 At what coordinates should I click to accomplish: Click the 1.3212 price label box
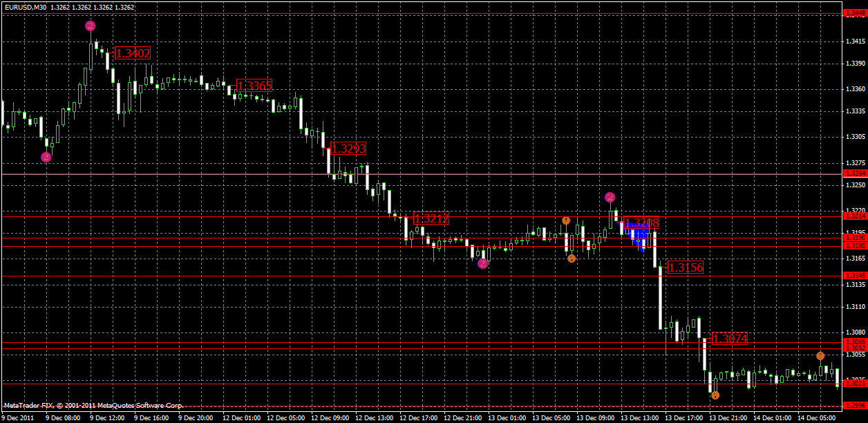(x=432, y=218)
